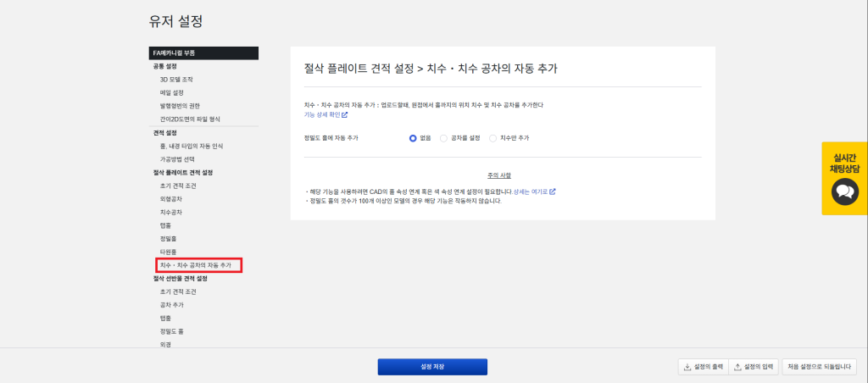The height and width of the screenshot is (383, 868).
Task: Click the external link icon beside 기능 상세 확인
Action: point(345,114)
